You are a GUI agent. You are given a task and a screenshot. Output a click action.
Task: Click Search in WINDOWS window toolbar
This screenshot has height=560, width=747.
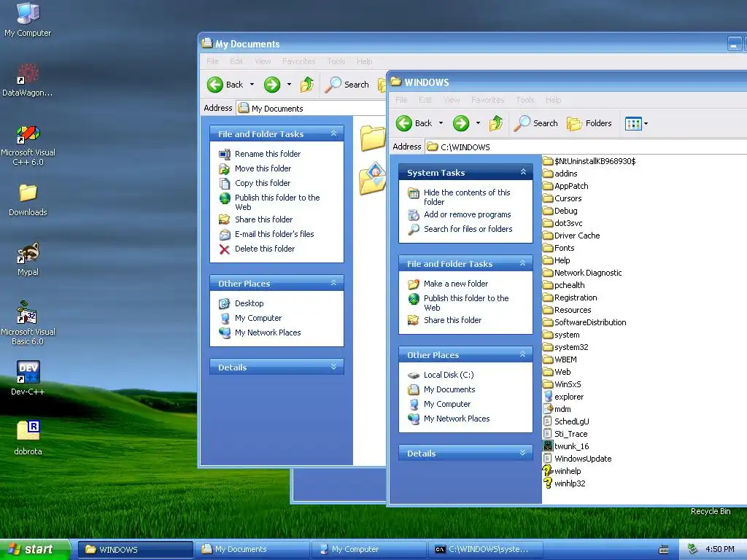point(536,123)
